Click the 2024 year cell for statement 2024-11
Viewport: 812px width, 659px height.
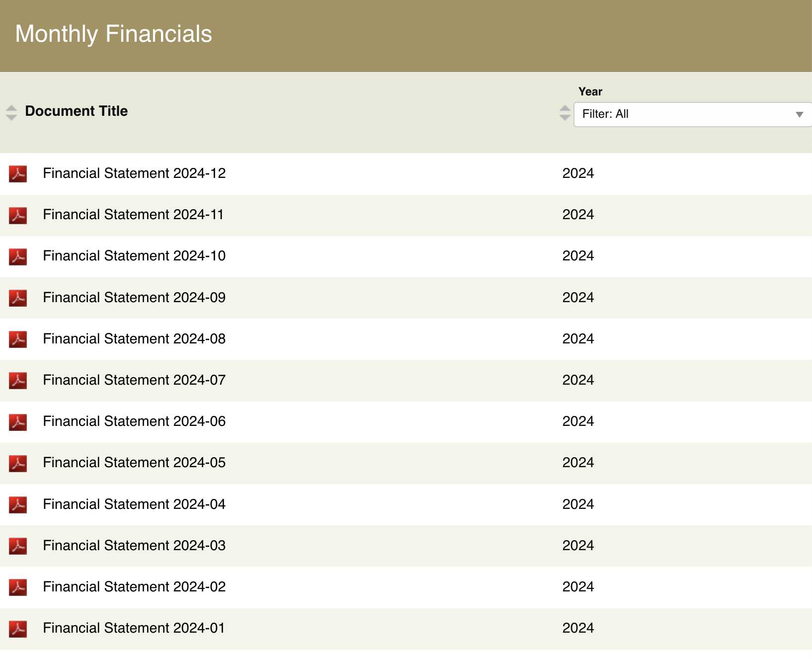pos(578,215)
